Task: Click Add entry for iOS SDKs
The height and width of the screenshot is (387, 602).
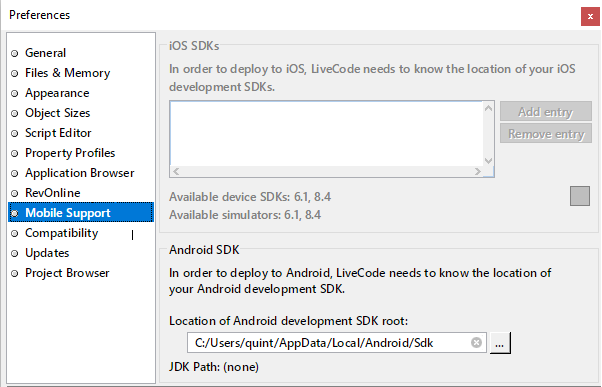Action: [x=546, y=112]
